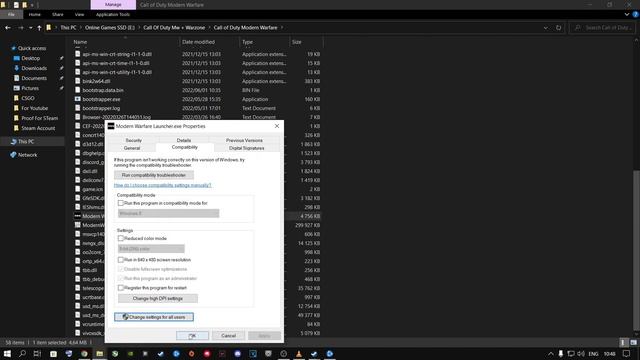Confirm dialog with OK button
Screen dimensions: 640x360
pos(192,336)
